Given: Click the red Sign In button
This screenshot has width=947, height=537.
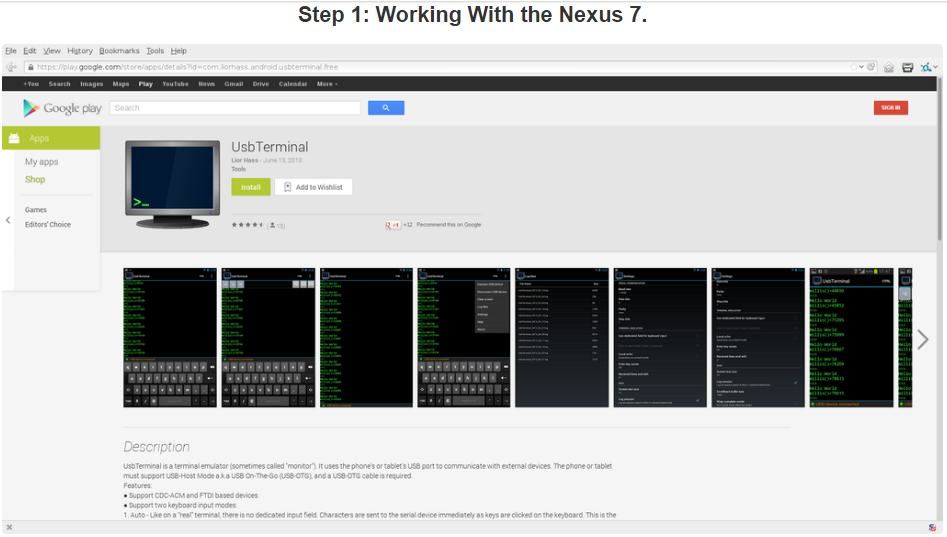Looking at the screenshot, I should [x=890, y=108].
